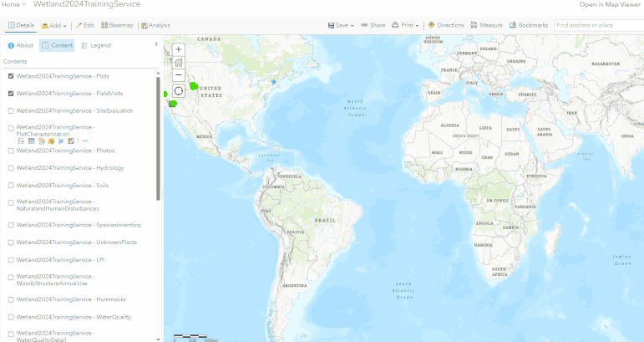Image resolution: width=644 pixels, height=342 pixels.
Task: Switch to the About tab
Action: click(21, 45)
